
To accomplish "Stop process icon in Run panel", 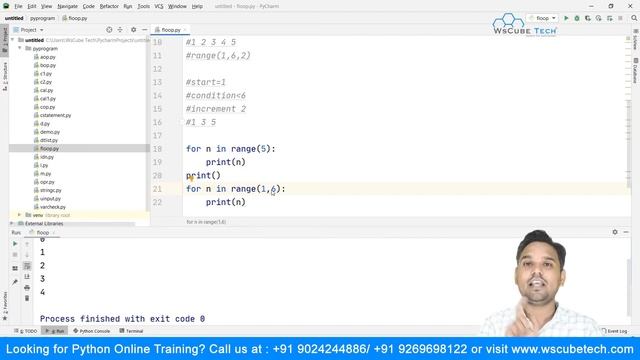I will [x=15, y=255].
